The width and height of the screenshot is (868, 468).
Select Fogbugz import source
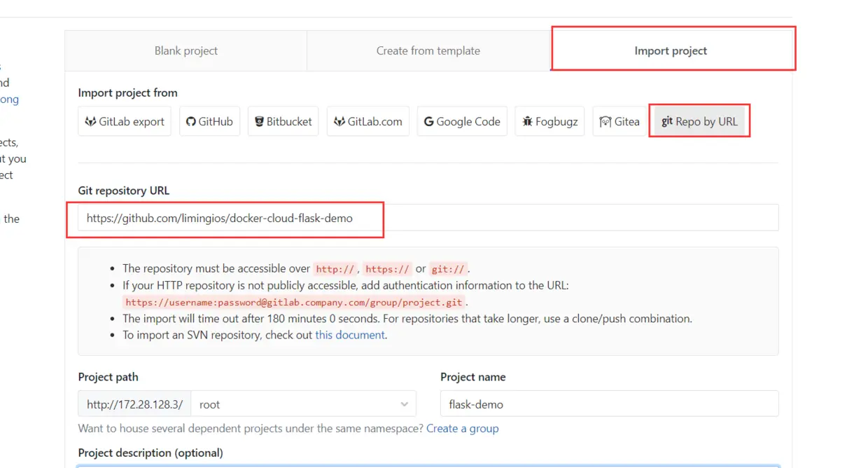click(549, 121)
